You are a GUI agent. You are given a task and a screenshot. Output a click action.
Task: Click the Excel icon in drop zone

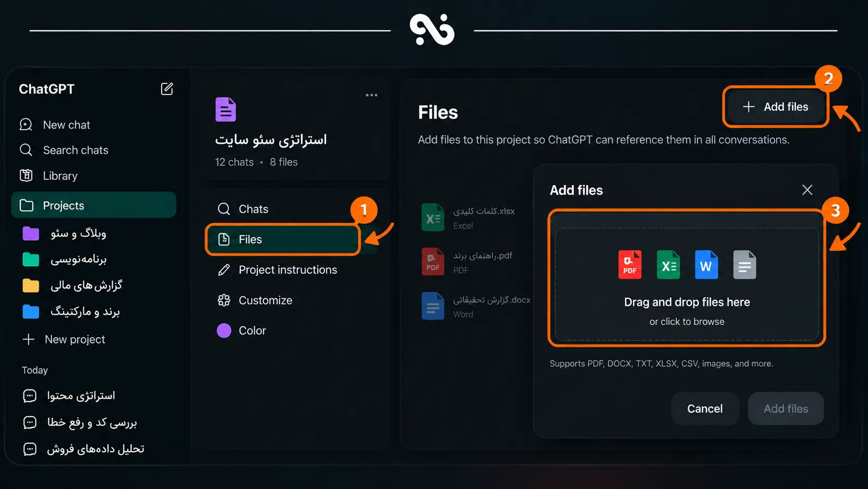point(668,265)
